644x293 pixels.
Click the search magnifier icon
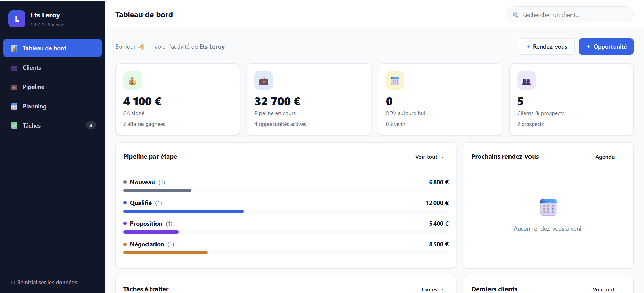(516, 15)
